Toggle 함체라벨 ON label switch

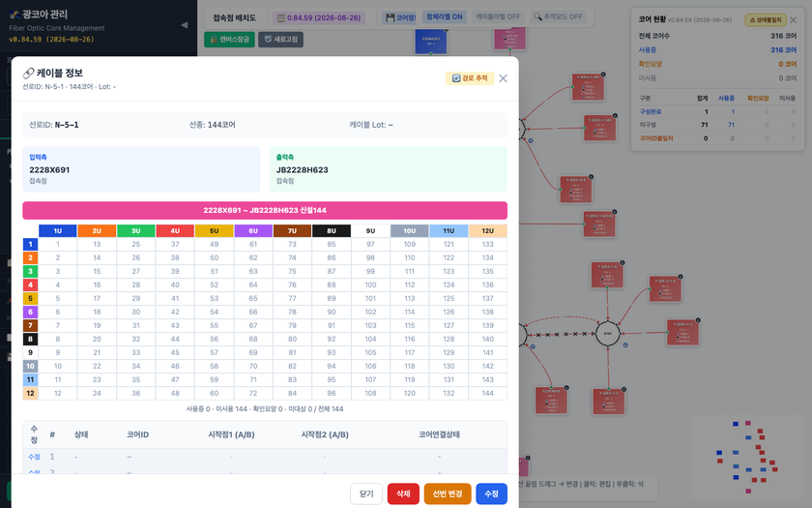(x=445, y=17)
